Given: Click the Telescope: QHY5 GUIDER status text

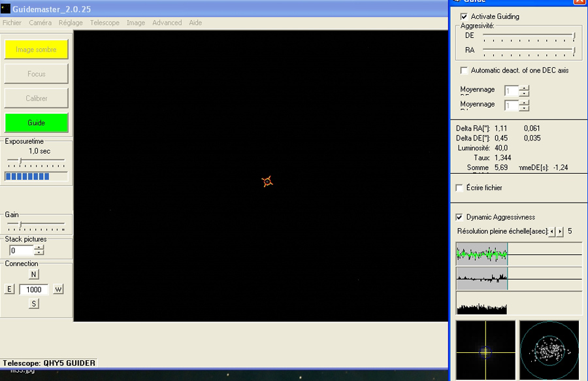Looking at the screenshot, I should tap(49, 363).
